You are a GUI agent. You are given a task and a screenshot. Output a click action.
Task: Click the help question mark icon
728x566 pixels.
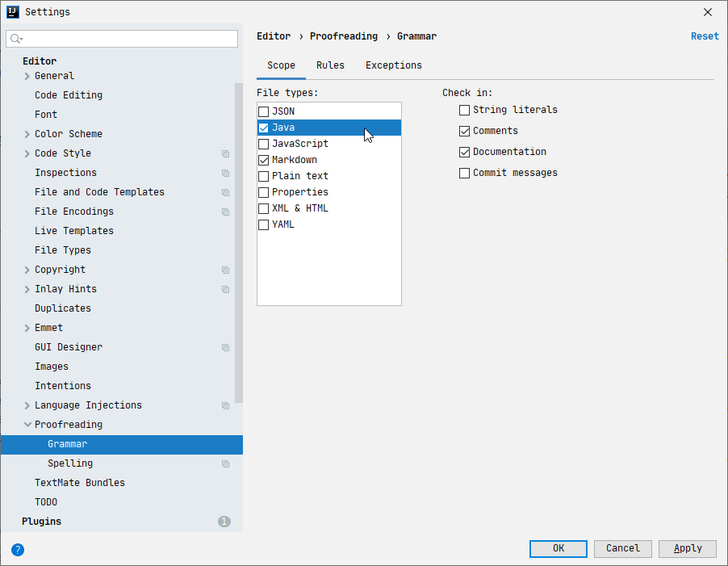[x=18, y=549]
